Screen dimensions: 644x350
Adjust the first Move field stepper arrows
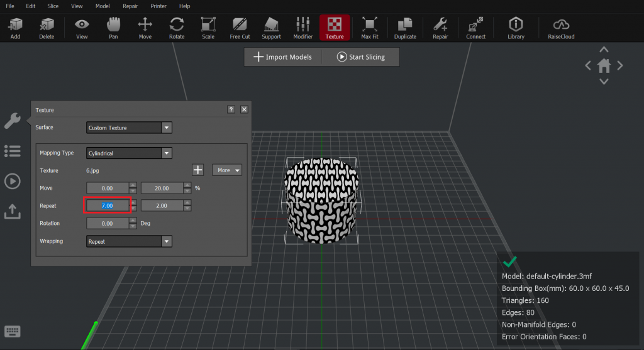[133, 188]
